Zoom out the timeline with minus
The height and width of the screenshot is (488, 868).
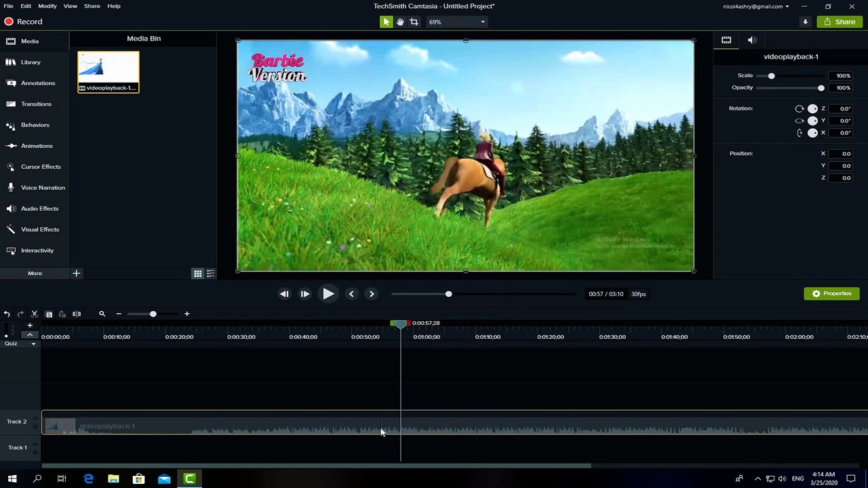[x=119, y=314]
